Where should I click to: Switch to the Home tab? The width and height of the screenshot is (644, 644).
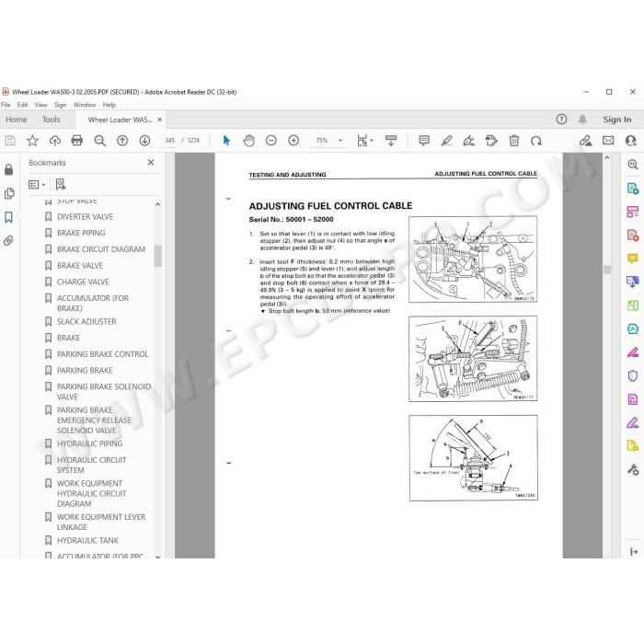pos(17,120)
